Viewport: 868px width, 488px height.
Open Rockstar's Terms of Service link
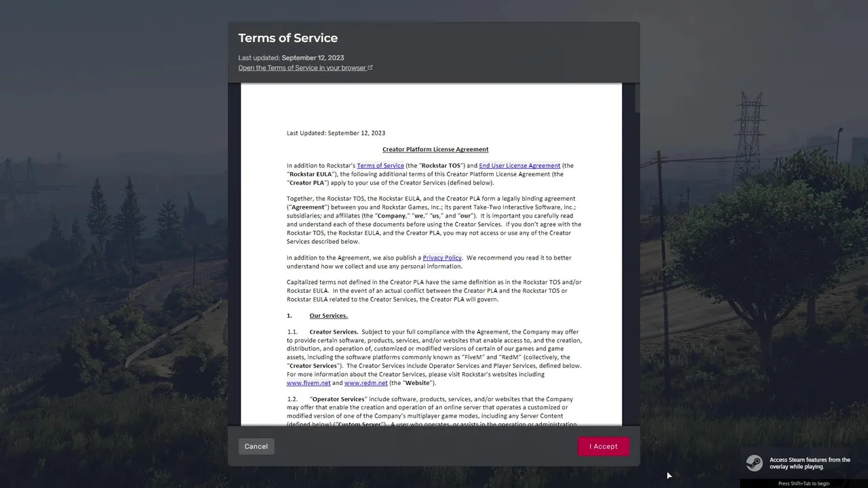pyautogui.click(x=380, y=165)
